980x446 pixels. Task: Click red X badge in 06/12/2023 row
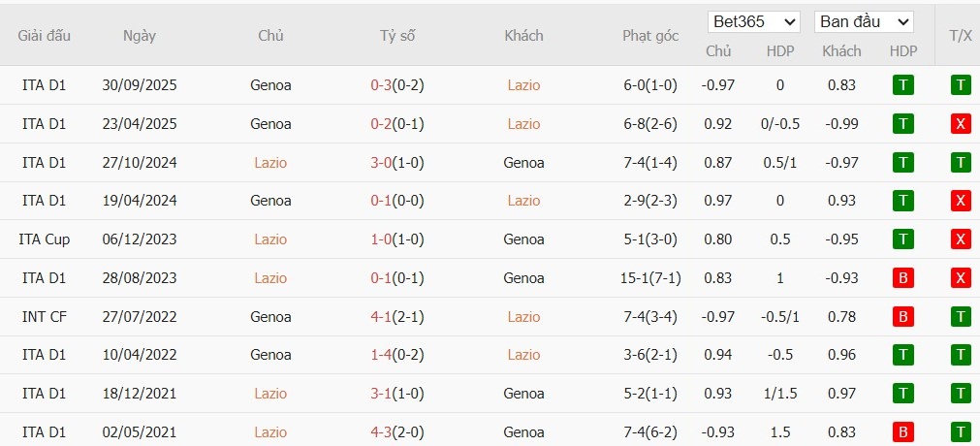[x=961, y=239]
